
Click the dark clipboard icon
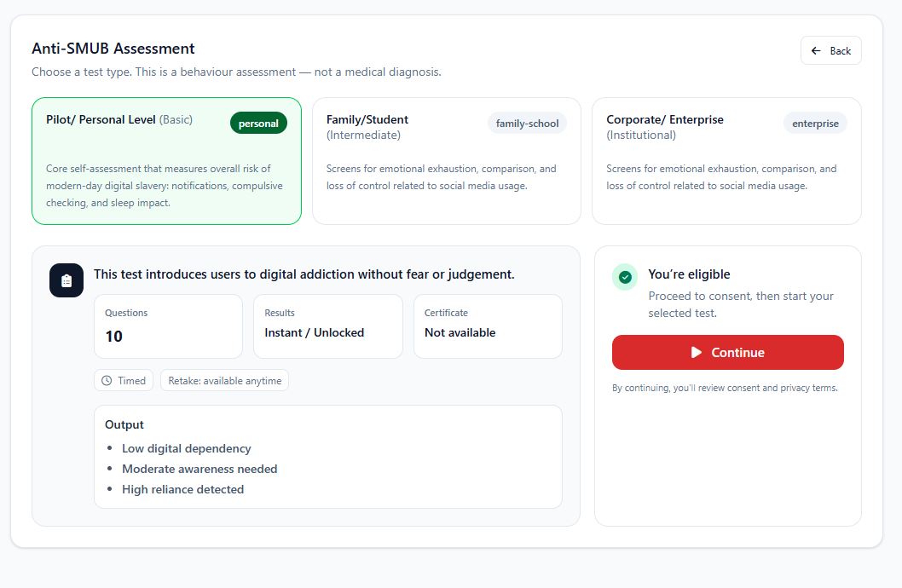66,280
